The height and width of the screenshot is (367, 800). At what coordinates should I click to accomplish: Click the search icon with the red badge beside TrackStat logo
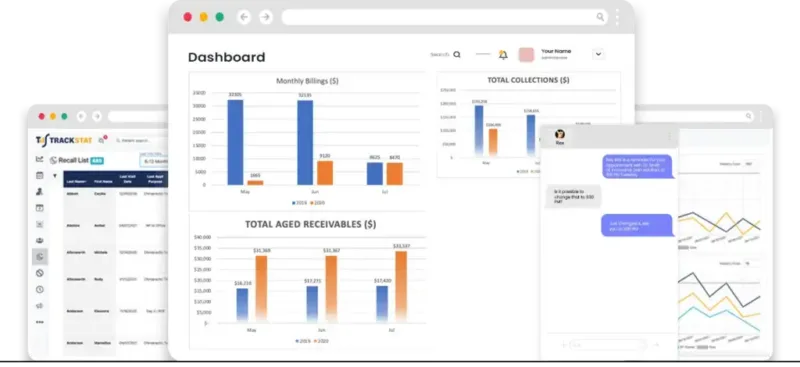click(103, 138)
